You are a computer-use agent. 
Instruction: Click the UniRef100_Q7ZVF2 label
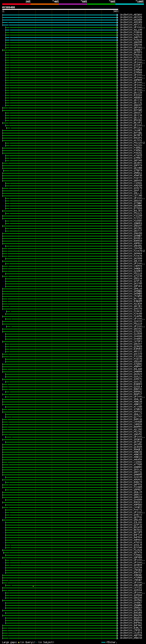[131, 65]
